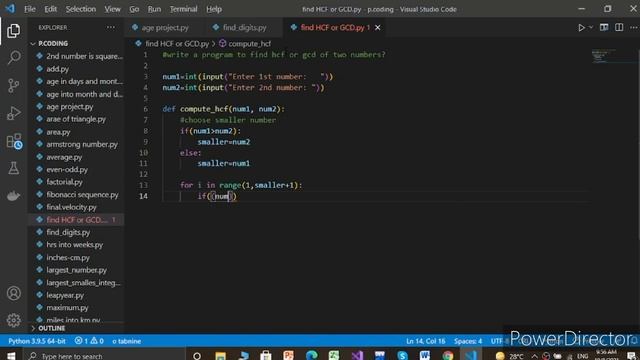Open maximum.py file
This screenshot has width=640, height=360.
[x=67, y=308]
